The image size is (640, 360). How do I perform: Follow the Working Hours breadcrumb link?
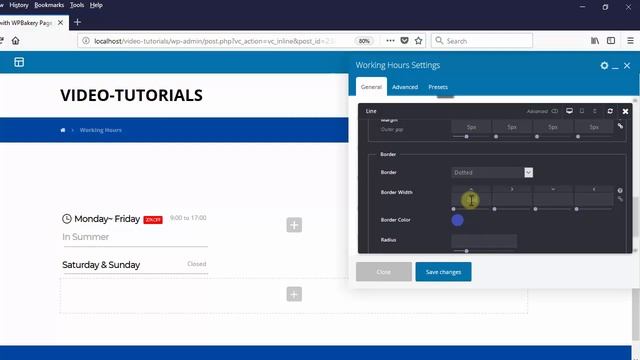tap(100, 130)
